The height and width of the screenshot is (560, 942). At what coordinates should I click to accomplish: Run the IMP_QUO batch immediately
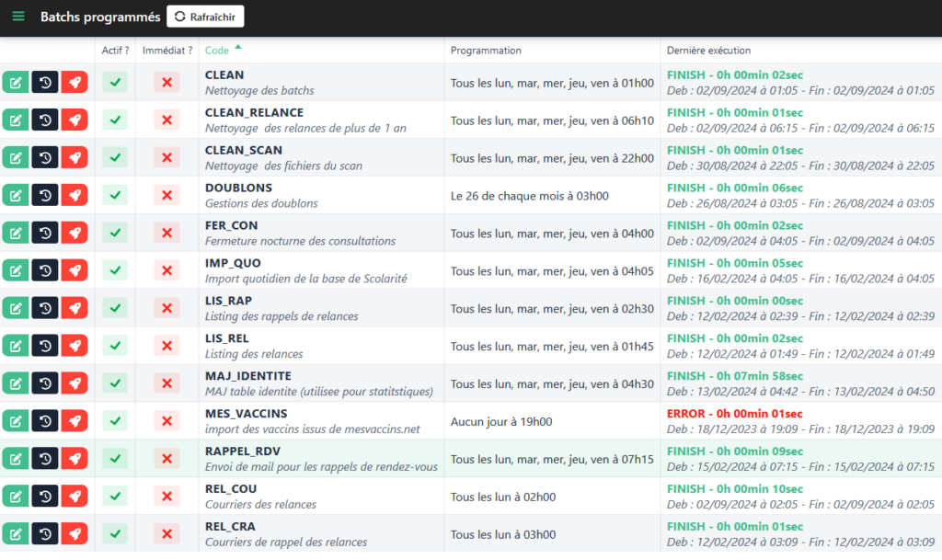click(75, 270)
